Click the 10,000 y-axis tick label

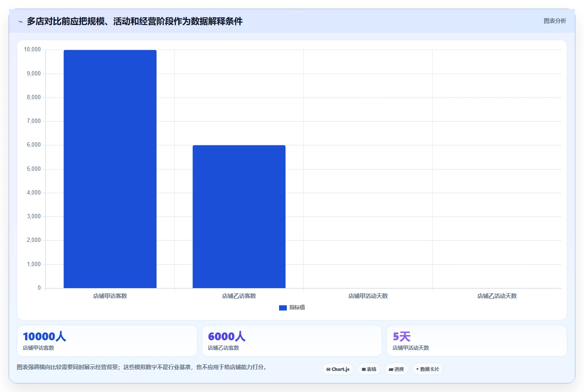click(32, 50)
